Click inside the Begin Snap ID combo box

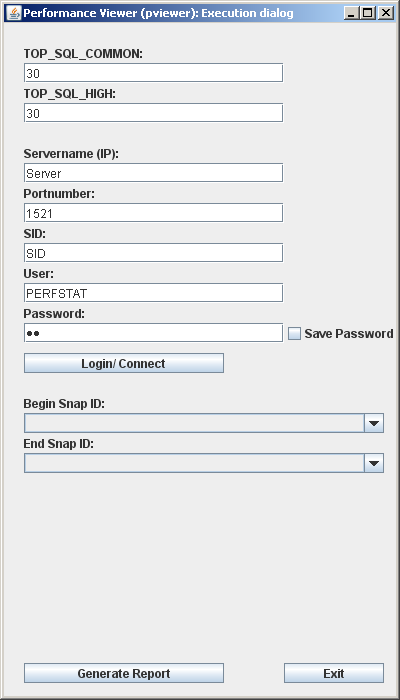(x=195, y=423)
